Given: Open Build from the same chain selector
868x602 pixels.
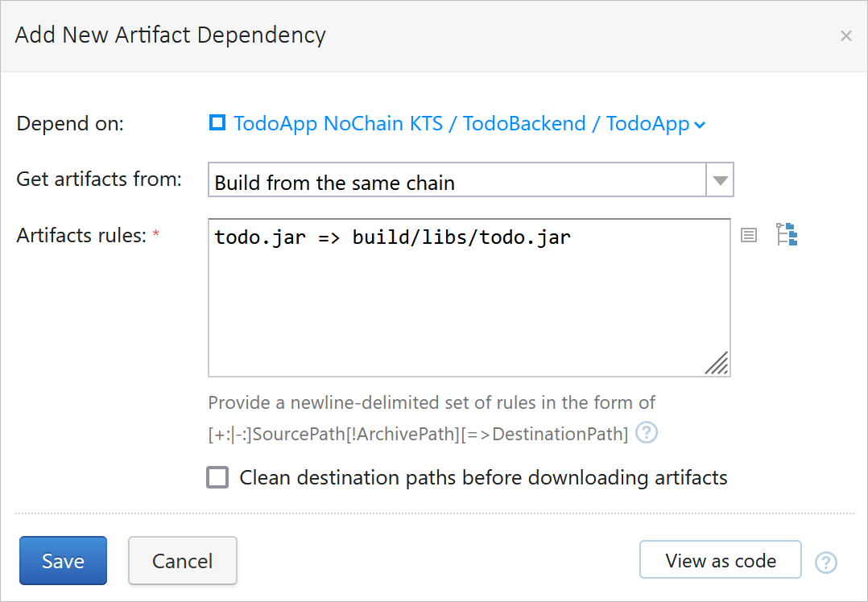Looking at the screenshot, I should coord(470,179).
